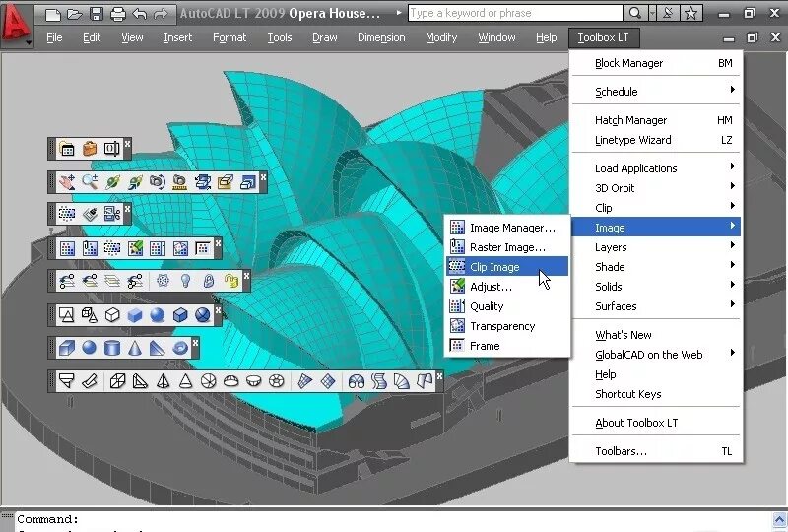Screen dimensions: 788x532
Task: Expand the Surfaces submenu
Action: [x=656, y=305]
